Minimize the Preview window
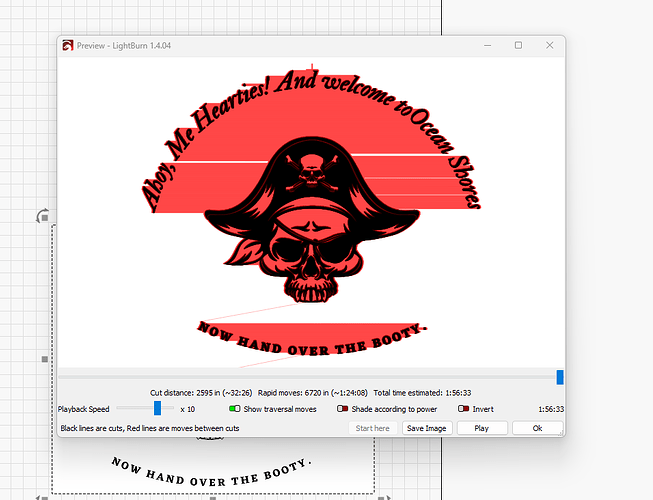 click(x=488, y=45)
